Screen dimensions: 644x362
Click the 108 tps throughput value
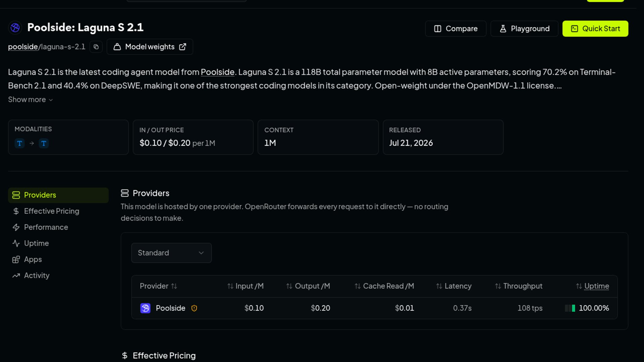click(x=530, y=308)
